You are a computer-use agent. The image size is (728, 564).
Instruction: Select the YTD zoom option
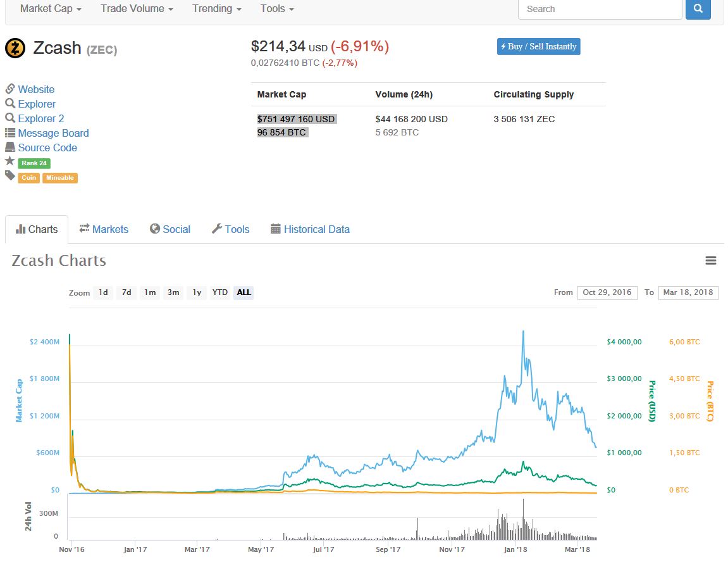[x=219, y=292]
